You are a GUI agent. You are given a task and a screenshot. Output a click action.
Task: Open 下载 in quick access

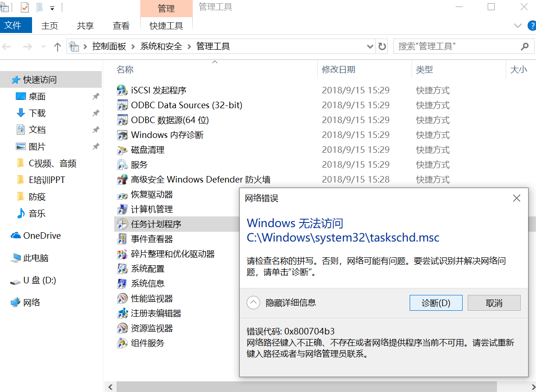[31, 113]
